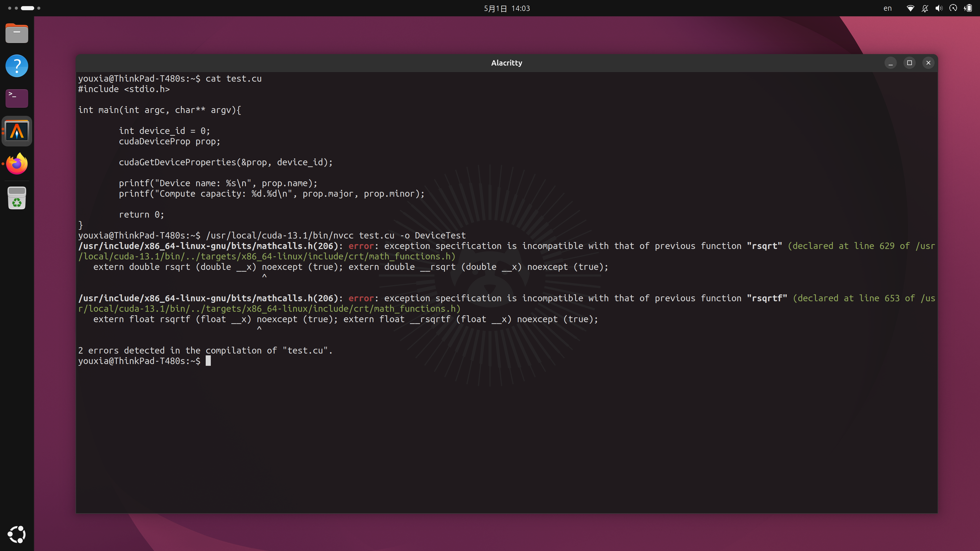
Task: Click 'extern double rsqrt' declaration line
Action: [x=350, y=267]
